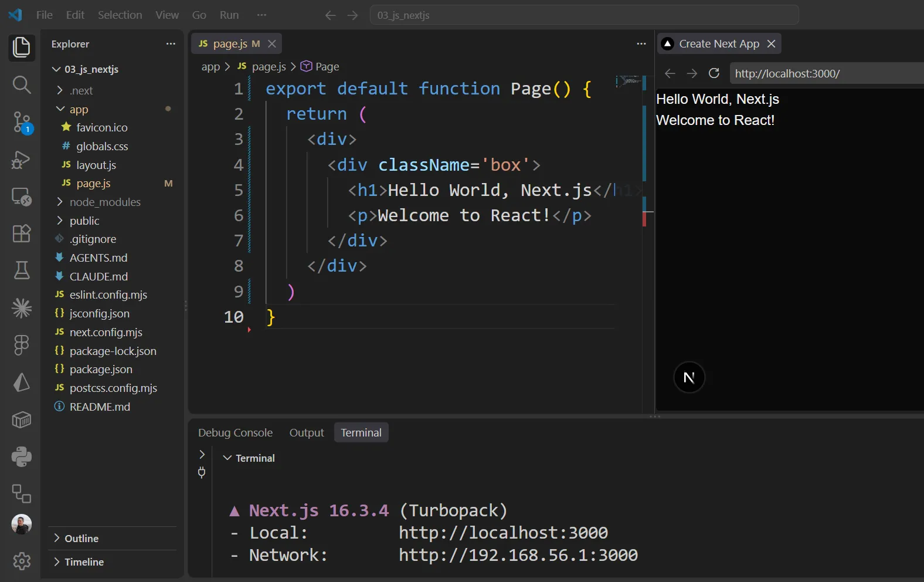Screen dimensions: 924x582
Task: Close the page.js editor tab
Action: pos(272,44)
